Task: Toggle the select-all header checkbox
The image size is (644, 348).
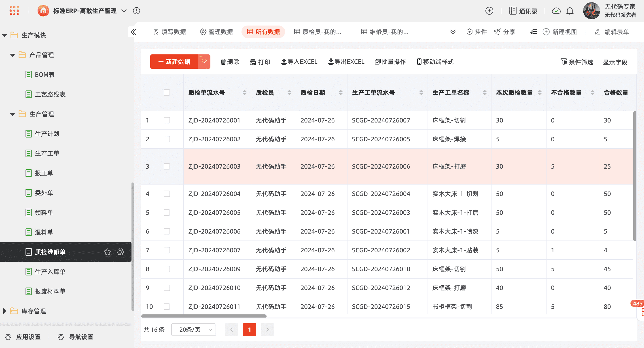Action: coord(167,93)
